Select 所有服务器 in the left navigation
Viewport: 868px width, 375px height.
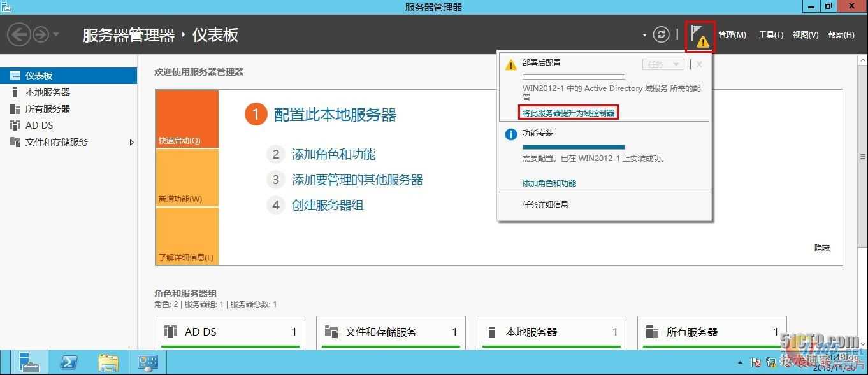coord(68,109)
